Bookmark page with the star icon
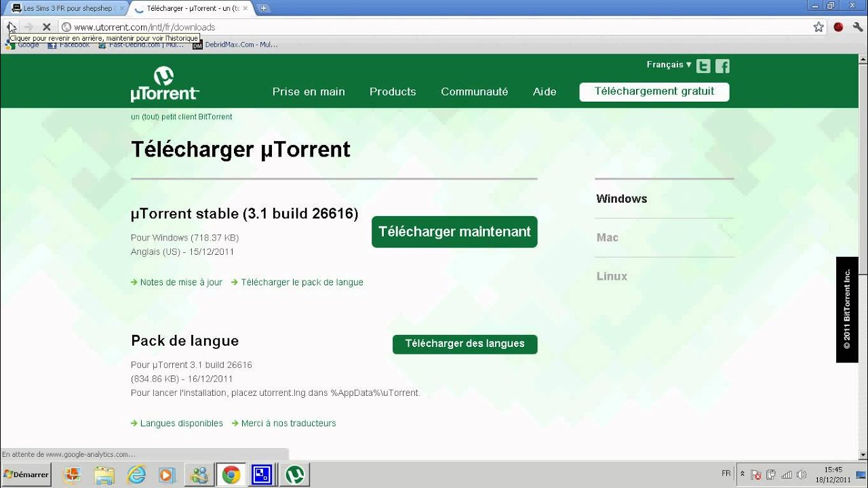The width and height of the screenshot is (868, 488). coord(818,27)
